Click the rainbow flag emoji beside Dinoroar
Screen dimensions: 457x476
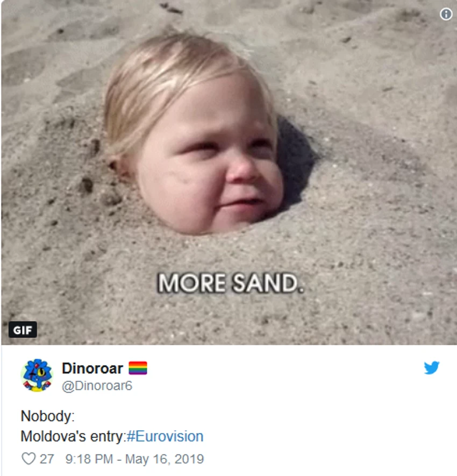(138, 368)
